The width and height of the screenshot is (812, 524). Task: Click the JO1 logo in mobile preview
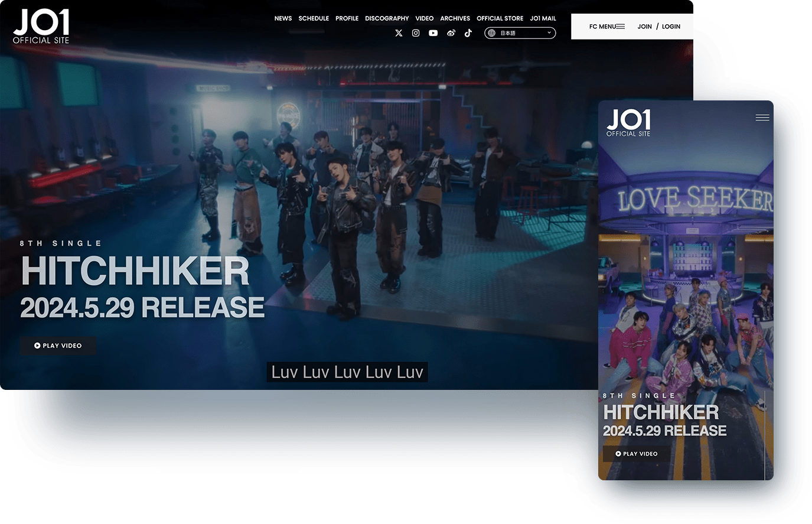coord(628,123)
